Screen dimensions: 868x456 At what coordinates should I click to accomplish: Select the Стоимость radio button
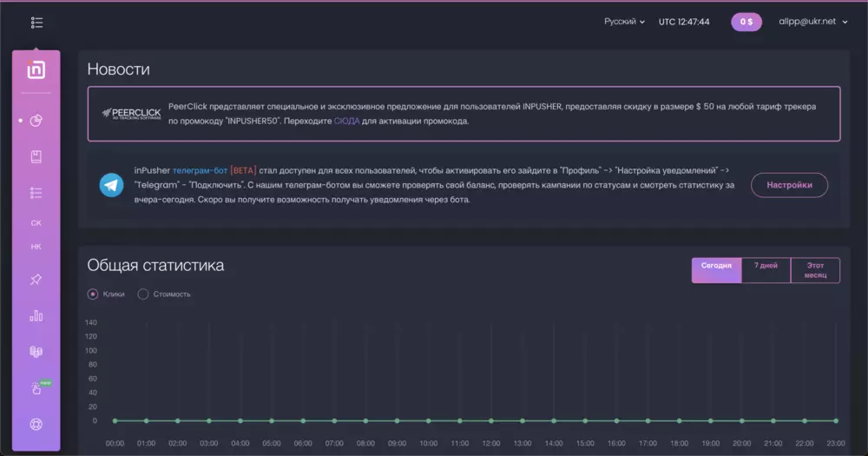pyautogui.click(x=143, y=294)
